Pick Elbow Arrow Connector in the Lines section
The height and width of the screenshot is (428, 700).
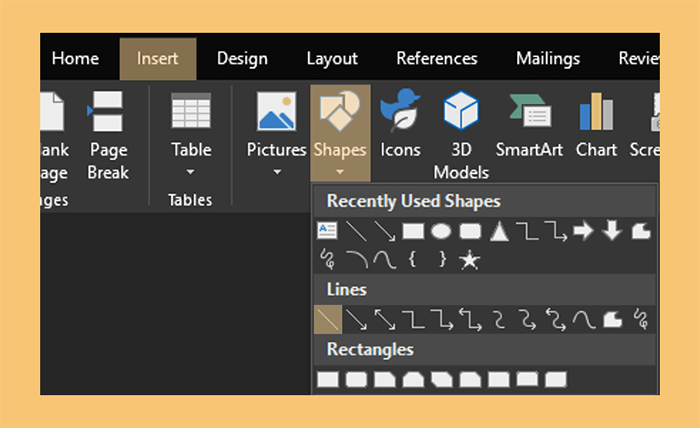442,320
